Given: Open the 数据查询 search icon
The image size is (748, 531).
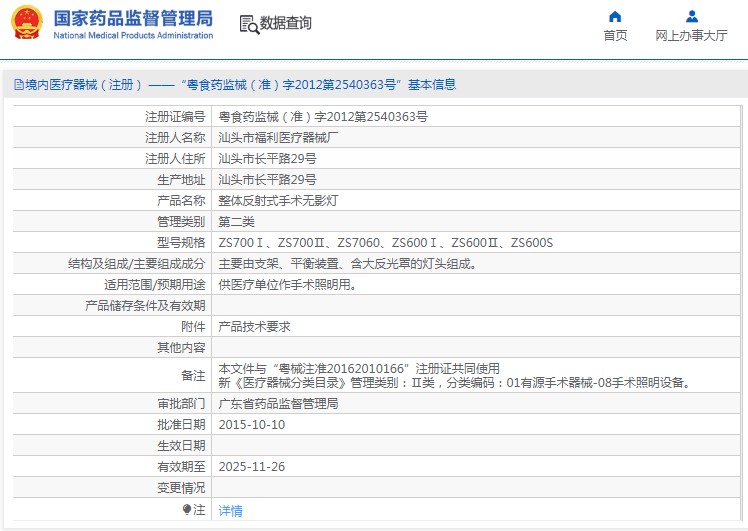Looking at the screenshot, I should coord(249,24).
